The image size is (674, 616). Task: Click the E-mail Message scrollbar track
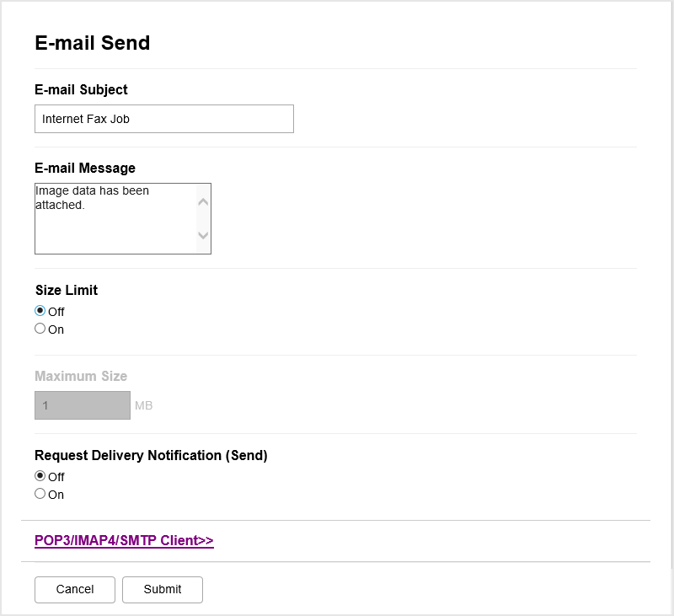click(x=202, y=218)
